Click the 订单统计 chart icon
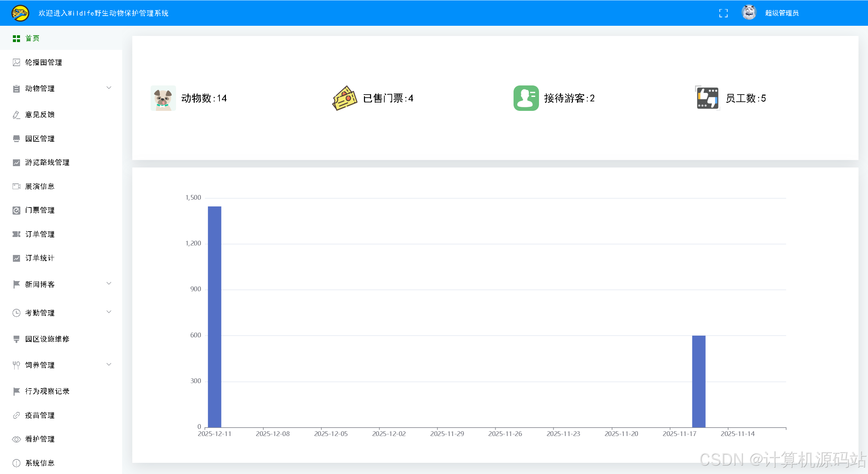Screen dimensions: 868x474 (16, 258)
